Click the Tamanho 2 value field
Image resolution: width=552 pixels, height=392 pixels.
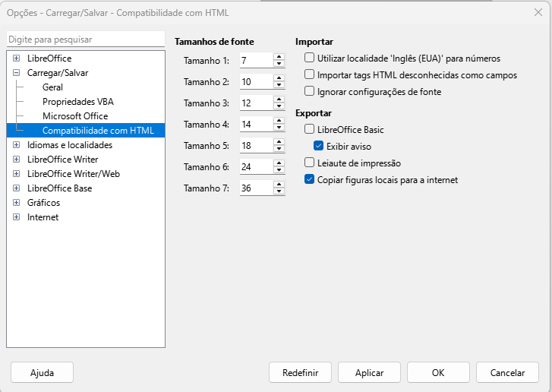pos(257,81)
